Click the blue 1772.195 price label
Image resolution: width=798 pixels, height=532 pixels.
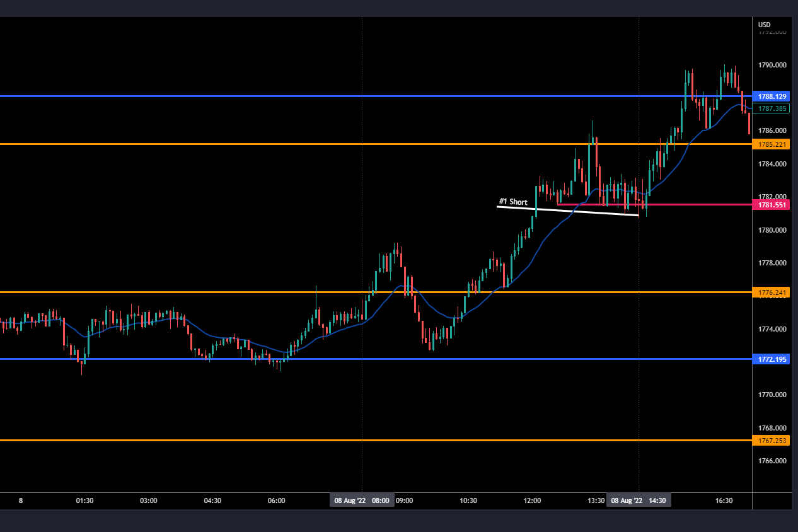point(772,359)
